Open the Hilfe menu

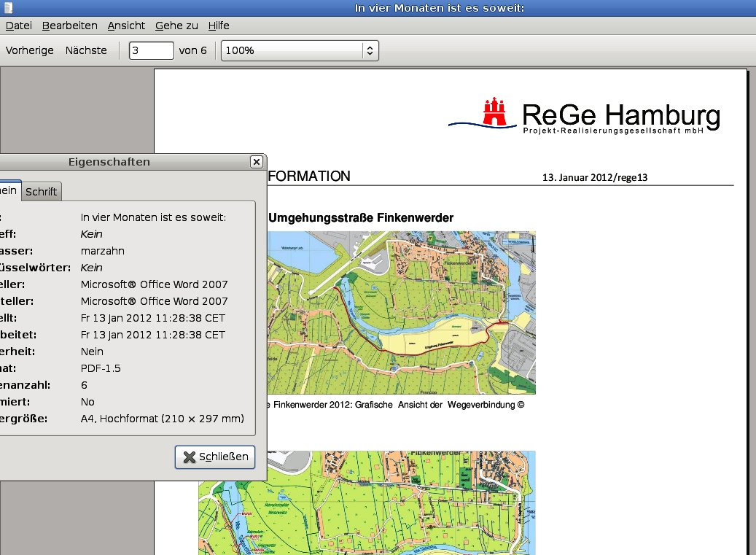coord(219,26)
